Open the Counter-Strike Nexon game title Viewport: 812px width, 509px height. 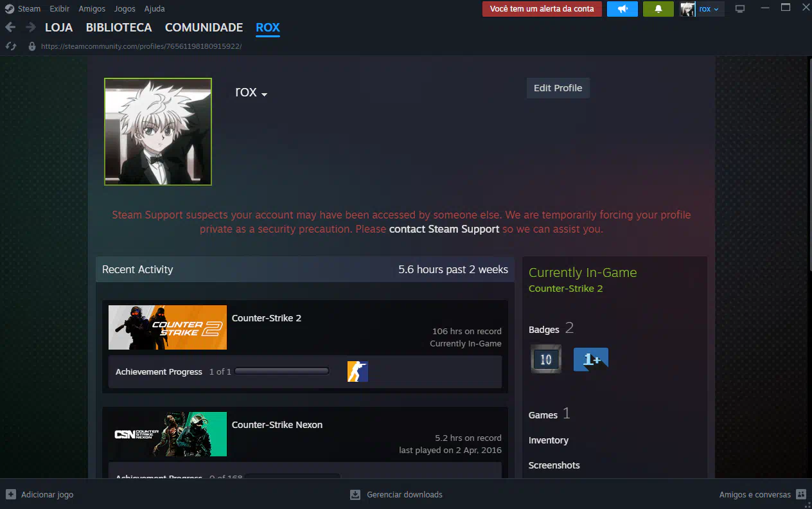click(277, 425)
